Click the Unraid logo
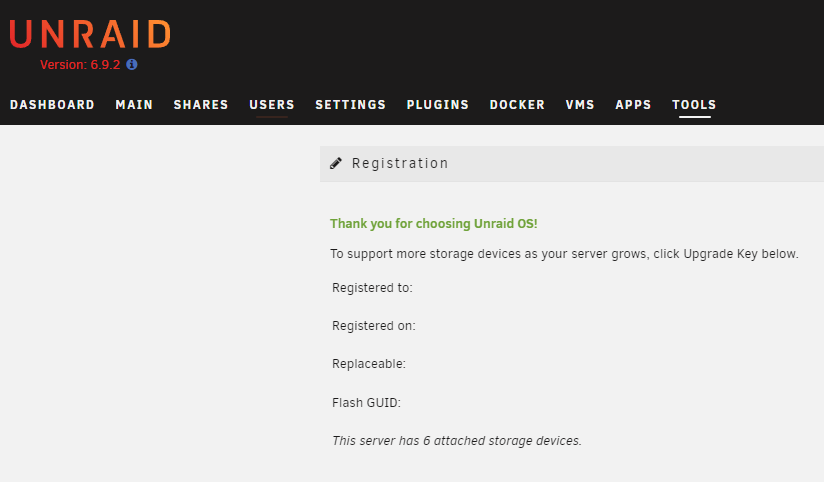 click(x=90, y=34)
